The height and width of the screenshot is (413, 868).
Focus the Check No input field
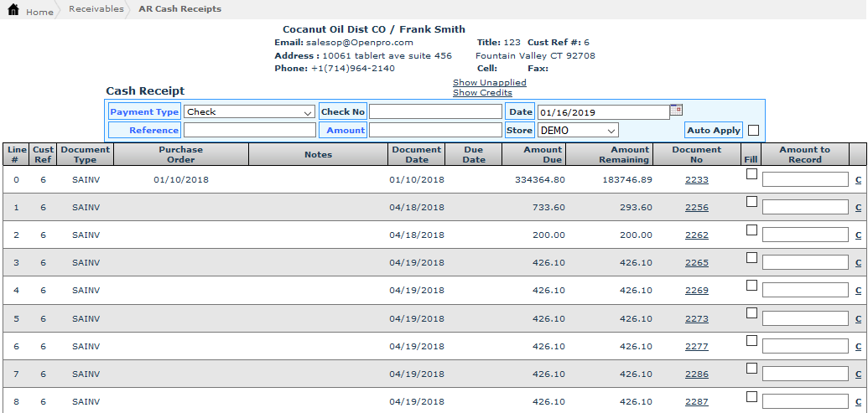pyautogui.click(x=434, y=111)
